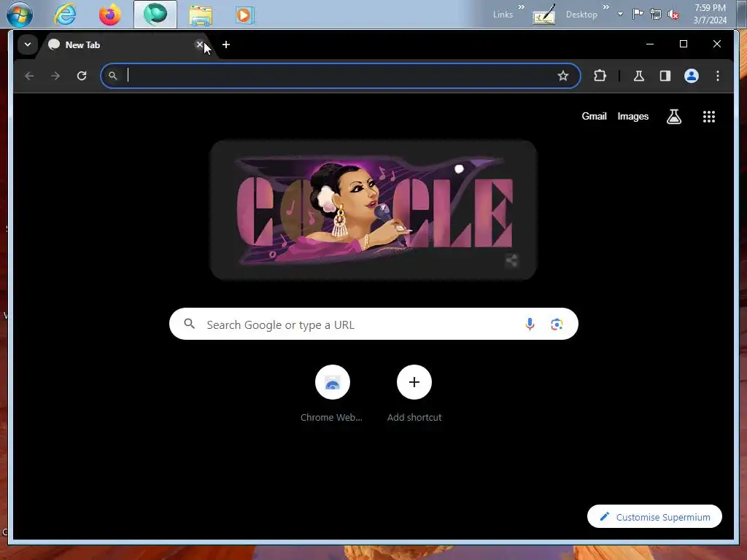Viewport: 747px width, 560px height.
Task: Start voice search with microphone
Action: click(530, 324)
